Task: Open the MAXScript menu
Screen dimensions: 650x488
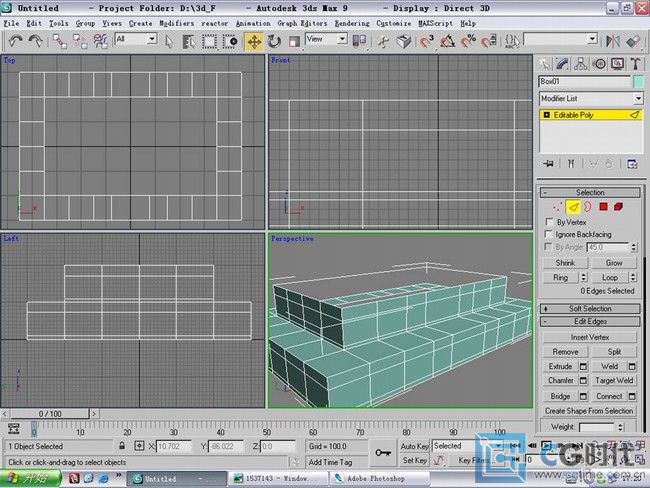Action: tap(436, 24)
